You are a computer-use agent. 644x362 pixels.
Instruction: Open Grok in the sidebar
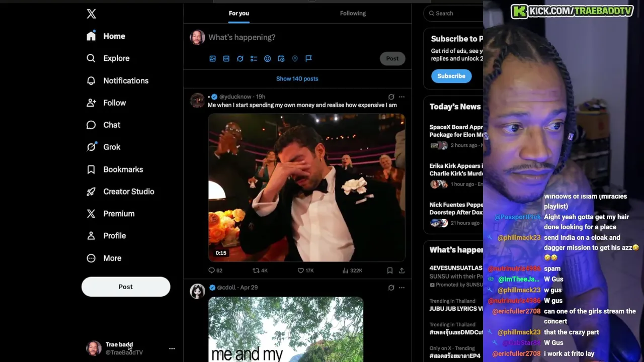pos(104,147)
